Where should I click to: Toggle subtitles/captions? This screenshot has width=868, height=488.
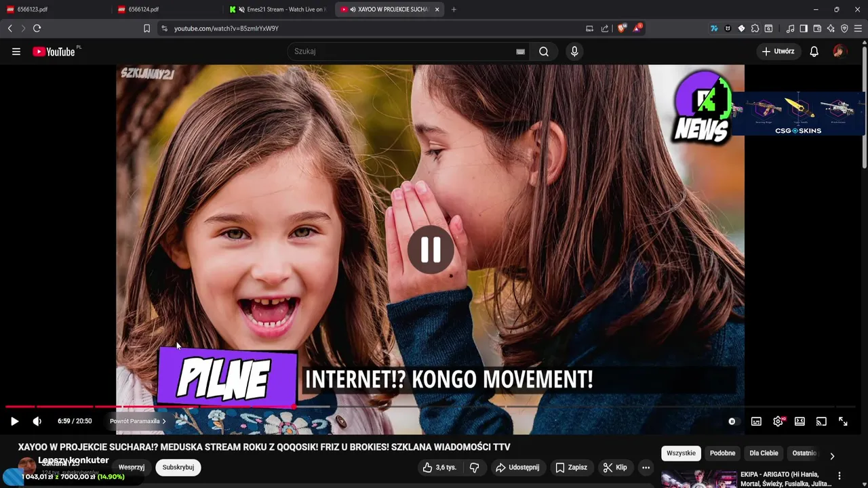(x=756, y=421)
